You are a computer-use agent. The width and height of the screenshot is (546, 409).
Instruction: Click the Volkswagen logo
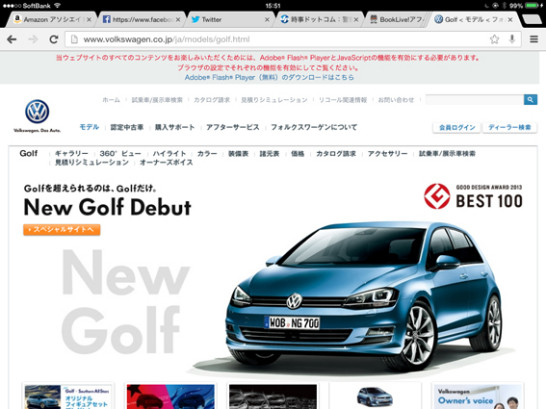coord(37,112)
